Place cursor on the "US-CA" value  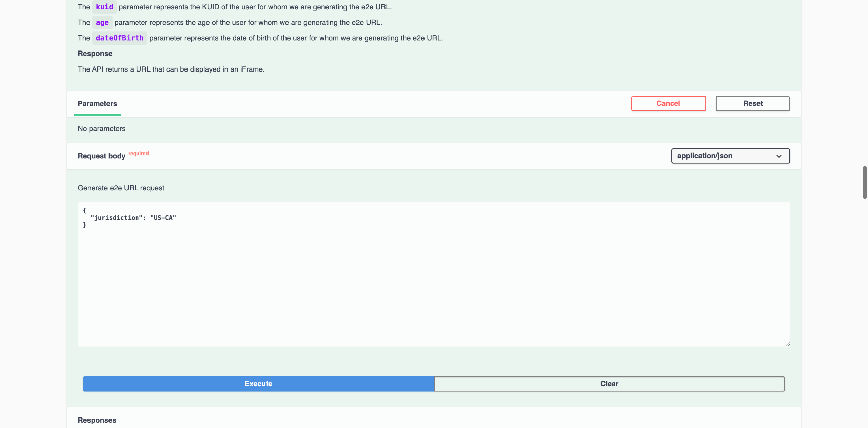pyautogui.click(x=163, y=218)
